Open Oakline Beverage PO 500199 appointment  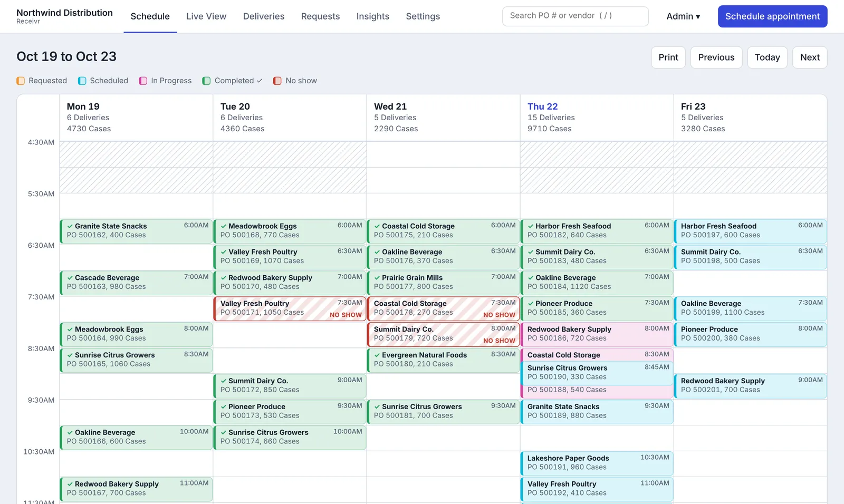pyautogui.click(x=751, y=309)
